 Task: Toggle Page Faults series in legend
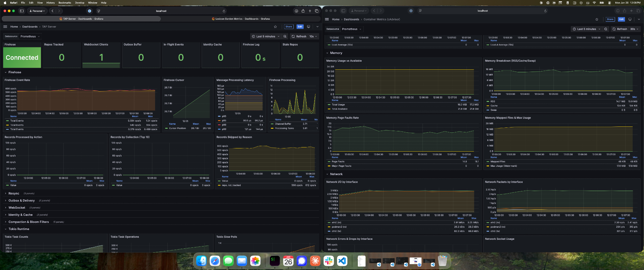click(338, 162)
